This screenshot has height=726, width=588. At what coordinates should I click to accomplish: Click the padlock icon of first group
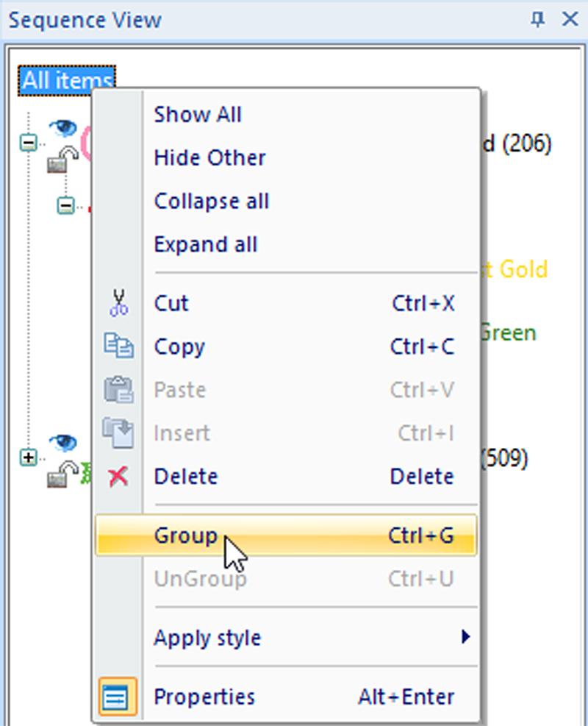[62, 160]
